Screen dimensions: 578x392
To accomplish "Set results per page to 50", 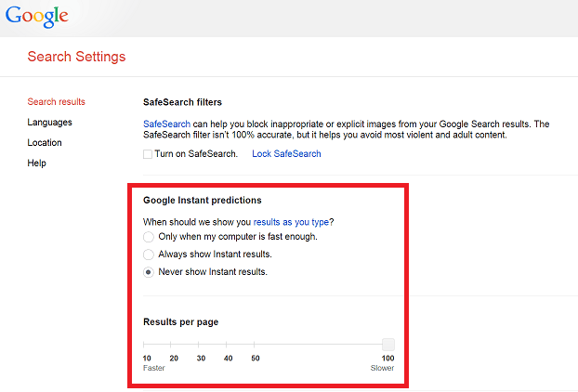I will 255,345.
